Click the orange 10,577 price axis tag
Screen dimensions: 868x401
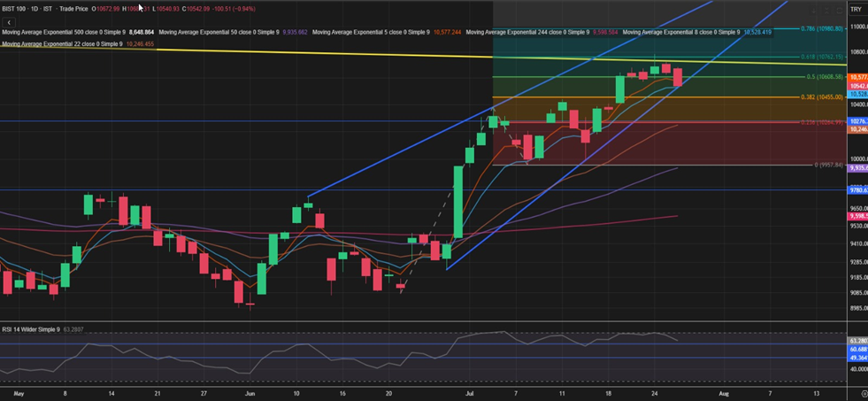[x=857, y=77]
